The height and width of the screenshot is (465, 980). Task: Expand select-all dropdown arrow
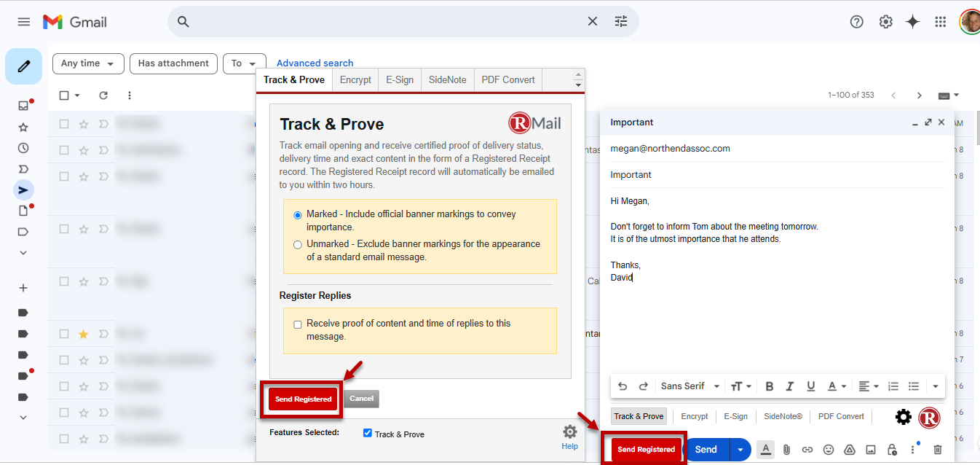click(x=77, y=95)
